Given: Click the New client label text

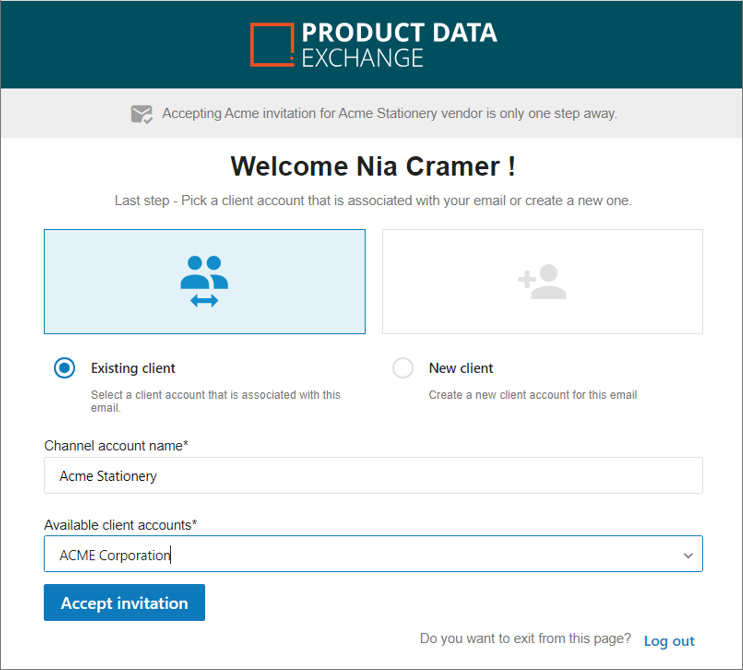Looking at the screenshot, I should point(461,368).
